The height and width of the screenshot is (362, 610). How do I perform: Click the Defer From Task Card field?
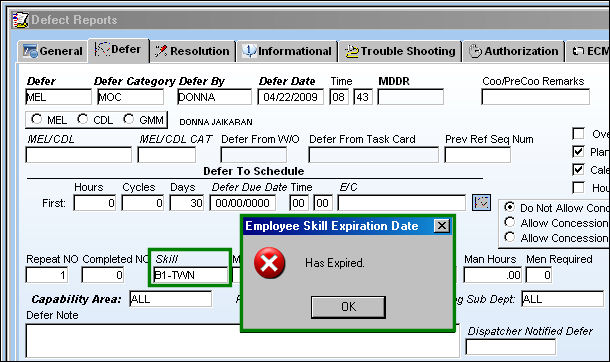click(373, 155)
